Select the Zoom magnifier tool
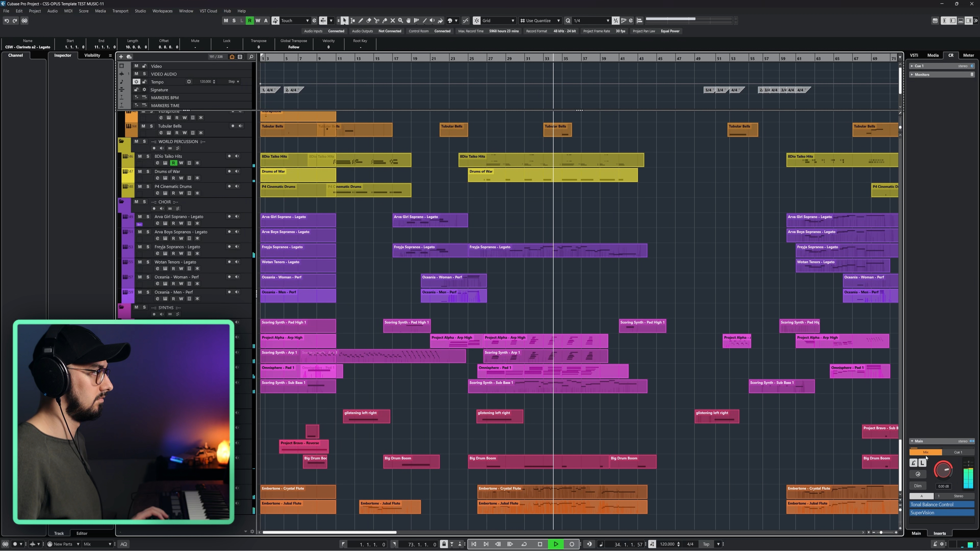 pyautogui.click(x=401, y=20)
